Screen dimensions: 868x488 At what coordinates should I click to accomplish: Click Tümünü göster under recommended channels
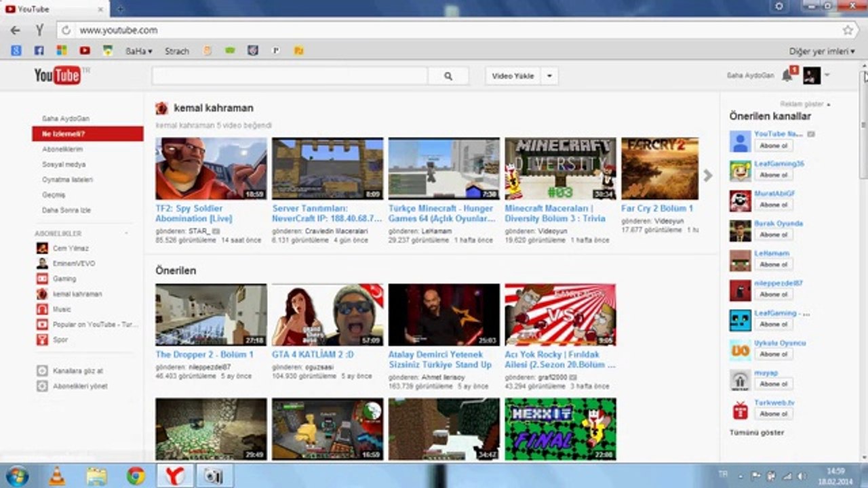click(x=757, y=432)
